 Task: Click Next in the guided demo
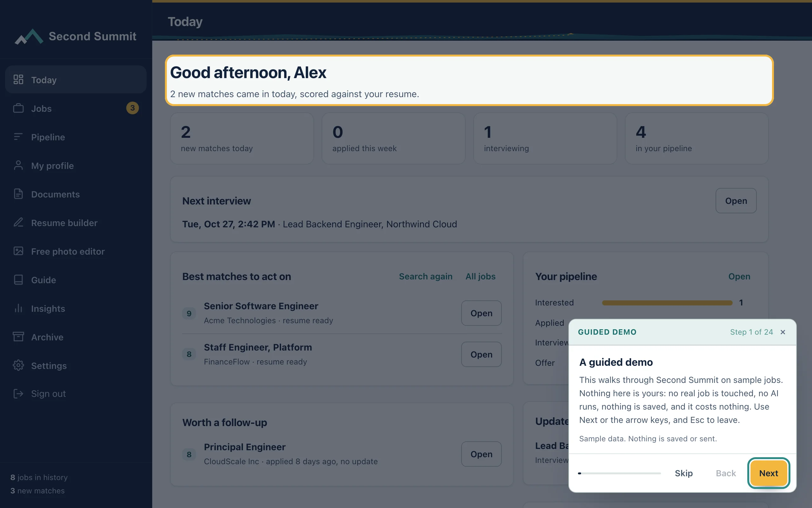coord(768,473)
